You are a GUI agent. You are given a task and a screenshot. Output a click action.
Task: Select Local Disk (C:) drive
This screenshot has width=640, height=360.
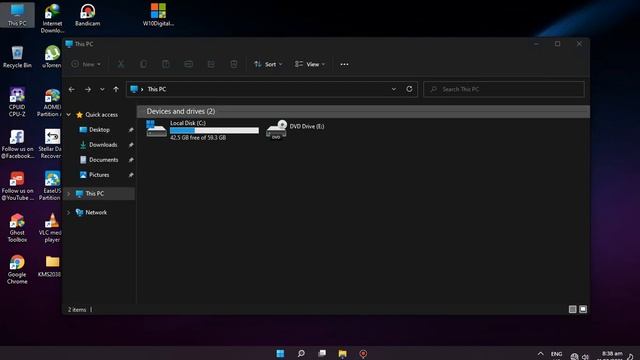(x=202, y=130)
